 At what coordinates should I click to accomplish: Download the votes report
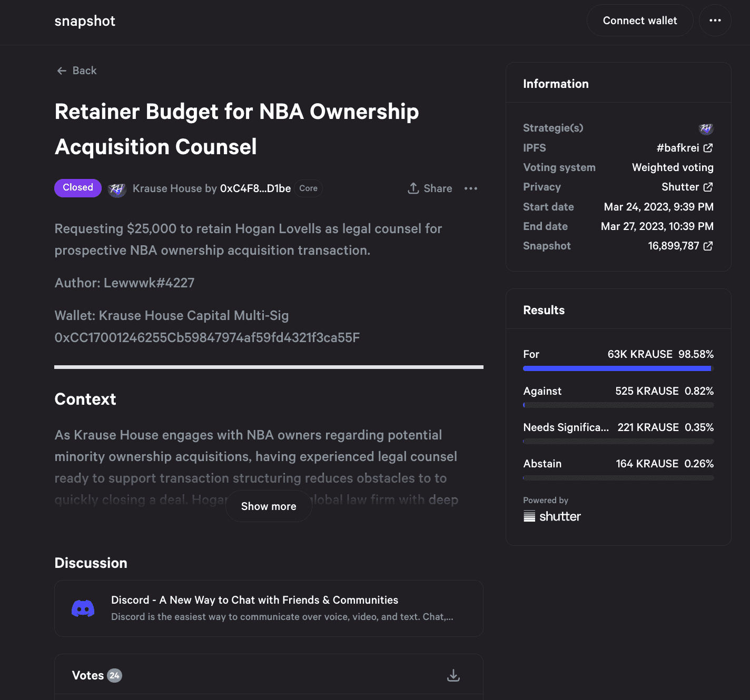[x=453, y=675]
